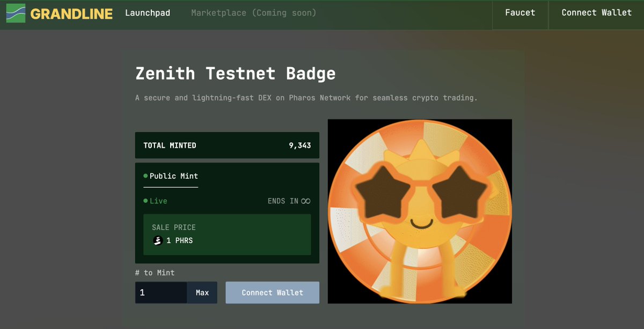
Task: Click the GRANDLINE brand name text
Action: (x=71, y=14)
